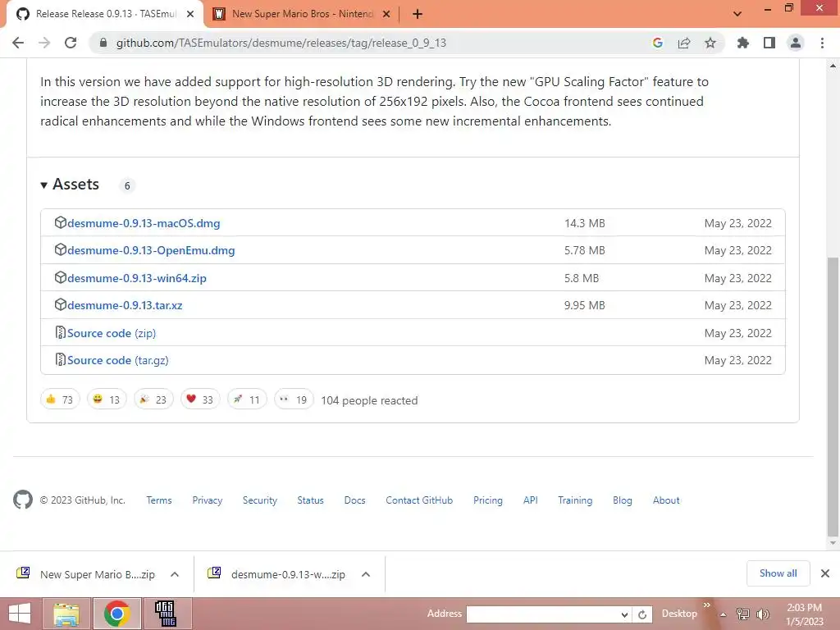Close the Release 0.9.13 tab
Image resolution: width=840 pixels, height=630 pixels.
[190, 15]
